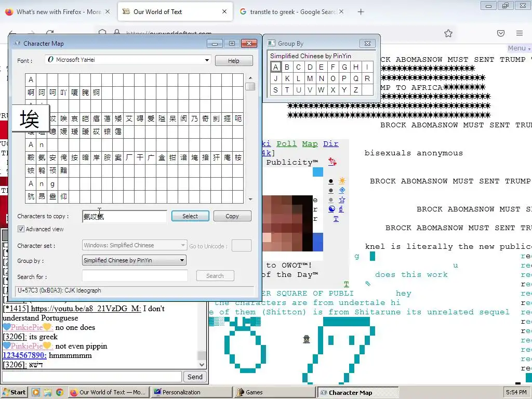Click the Pocket save icon in Firefox toolbar
The image size is (532, 399).
pos(501,33)
